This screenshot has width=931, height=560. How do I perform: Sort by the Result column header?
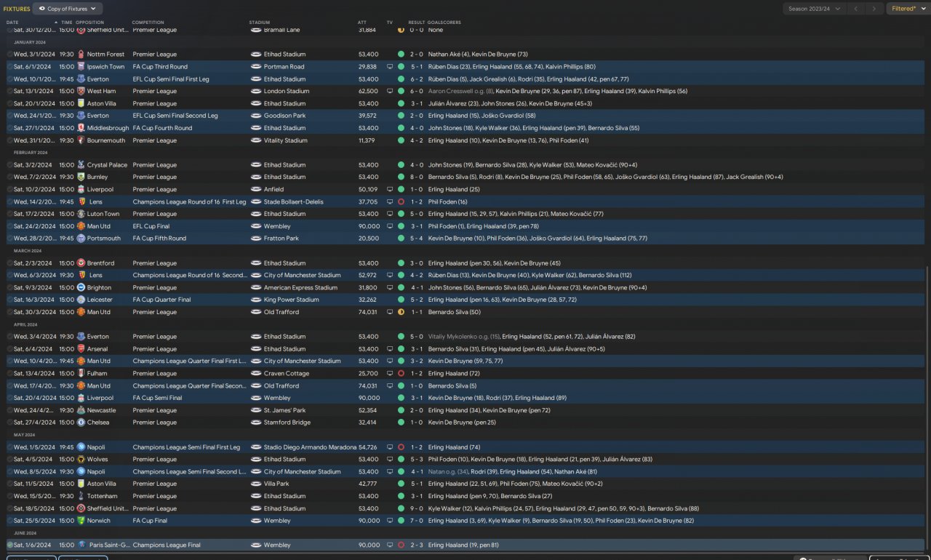[x=416, y=23]
